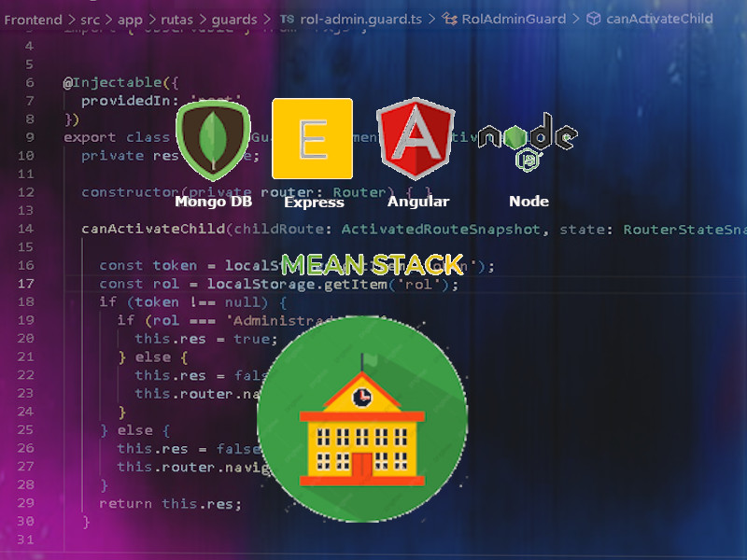Click the Frontend breadcrumb segment
The image size is (747, 560).
(x=33, y=20)
